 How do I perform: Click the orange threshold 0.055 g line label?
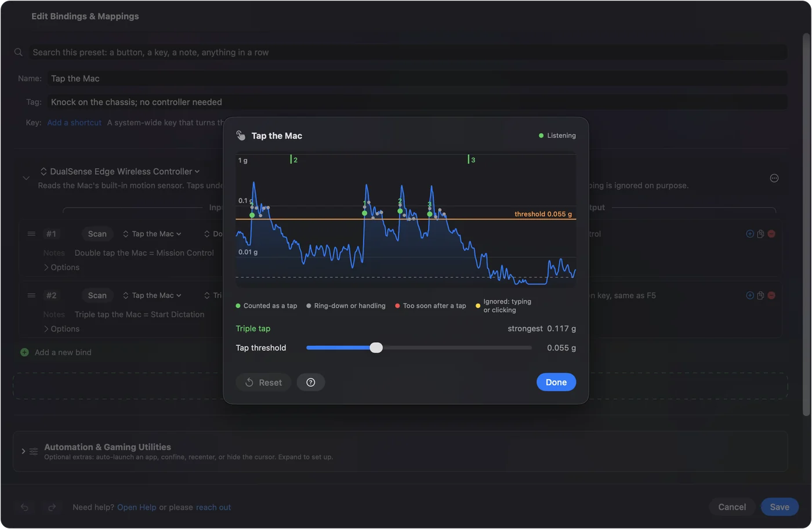click(x=543, y=214)
